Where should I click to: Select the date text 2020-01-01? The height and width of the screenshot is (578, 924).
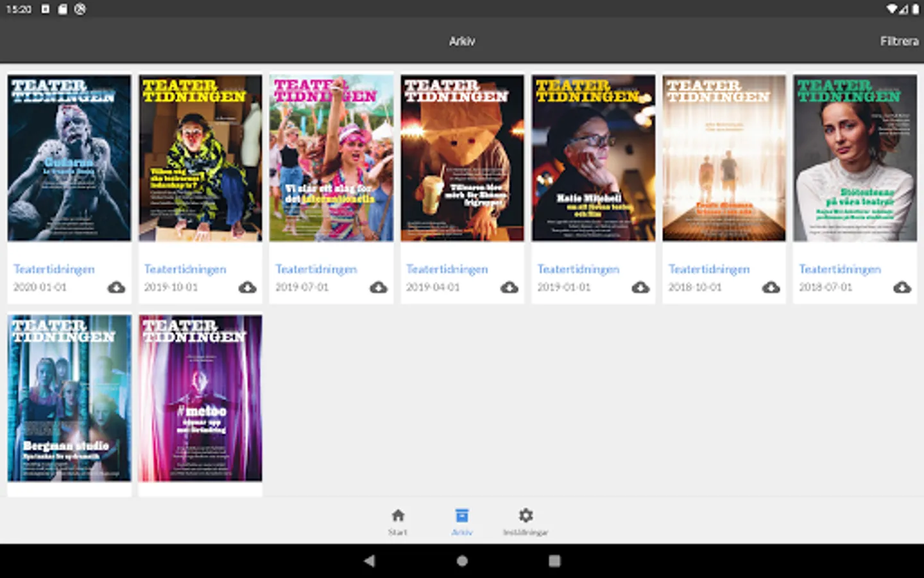point(40,287)
